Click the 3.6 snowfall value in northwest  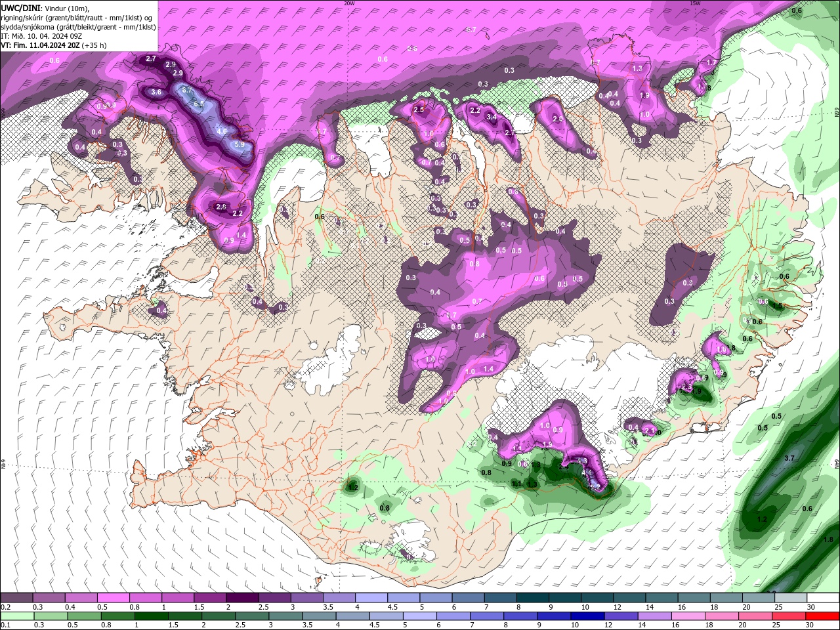156,93
